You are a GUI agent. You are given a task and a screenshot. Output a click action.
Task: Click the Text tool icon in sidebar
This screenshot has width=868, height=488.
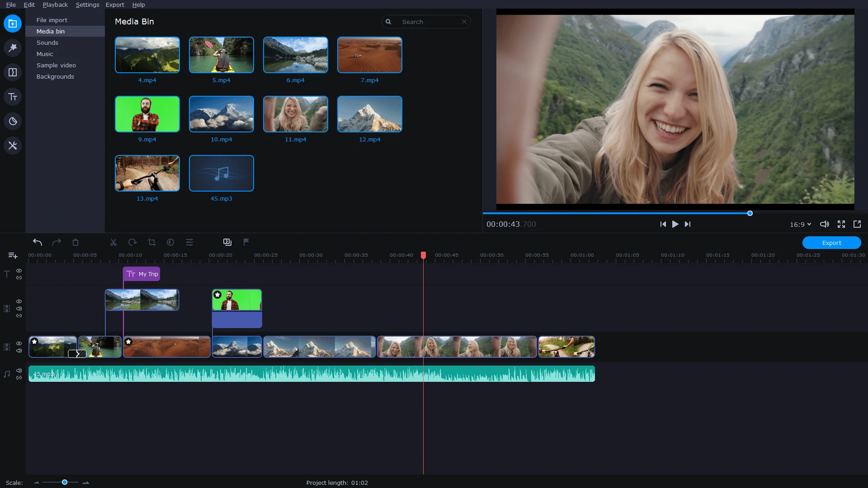click(13, 97)
